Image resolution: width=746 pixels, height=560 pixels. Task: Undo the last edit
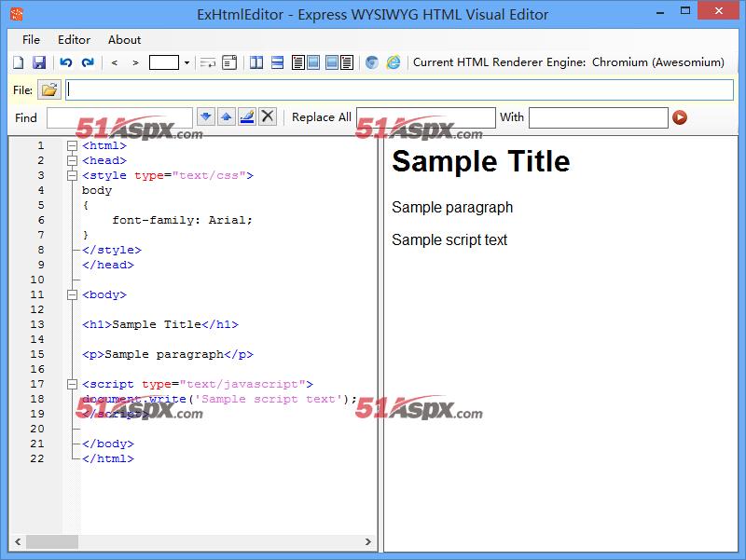(66, 62)
